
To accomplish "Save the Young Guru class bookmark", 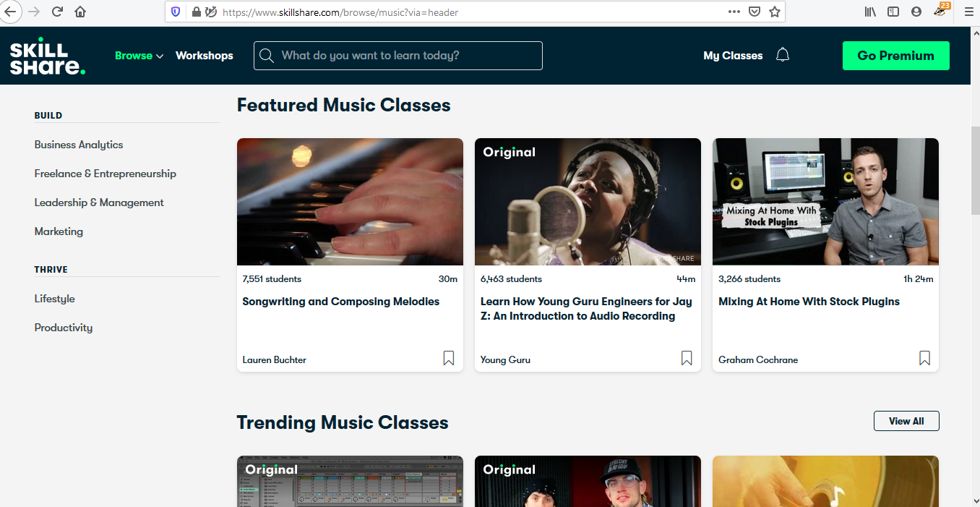I will 687,358.
